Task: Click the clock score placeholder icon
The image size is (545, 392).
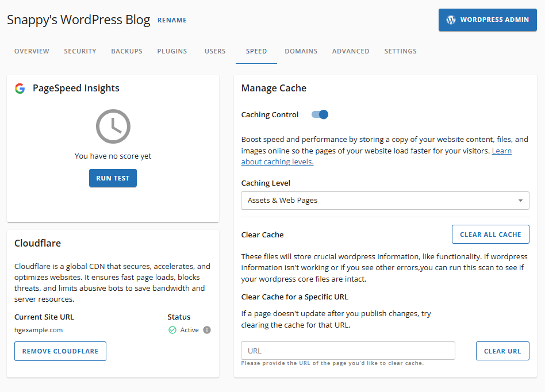Action: pyautogui.click(x=113, y=126)
